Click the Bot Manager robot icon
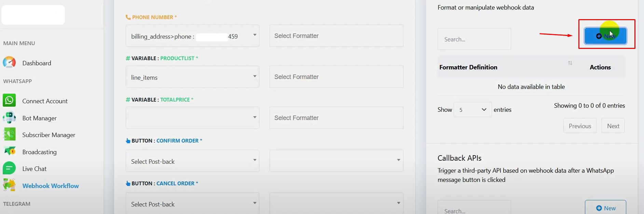The width and height of the screenshot is (644, 214). [9, 118]
